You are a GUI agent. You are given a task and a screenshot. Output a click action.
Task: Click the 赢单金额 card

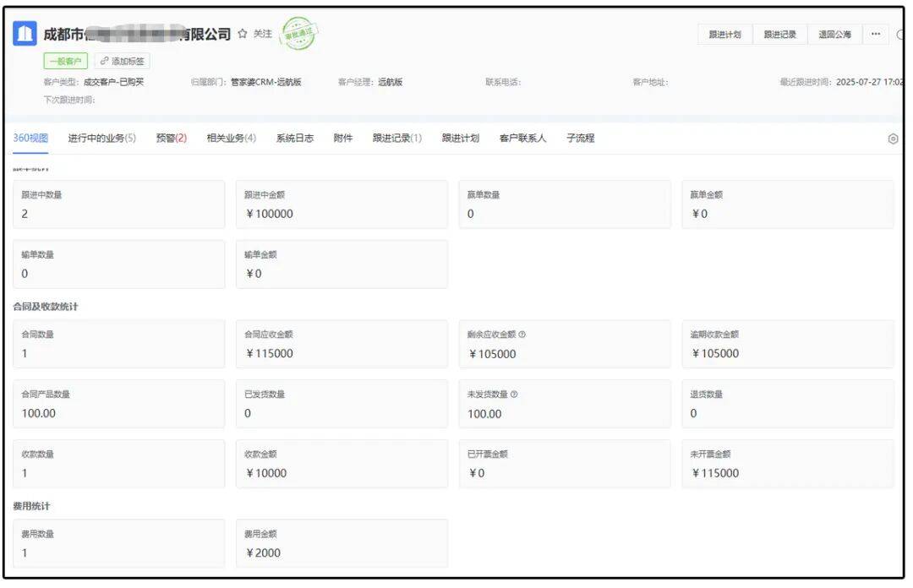(788, 204)
